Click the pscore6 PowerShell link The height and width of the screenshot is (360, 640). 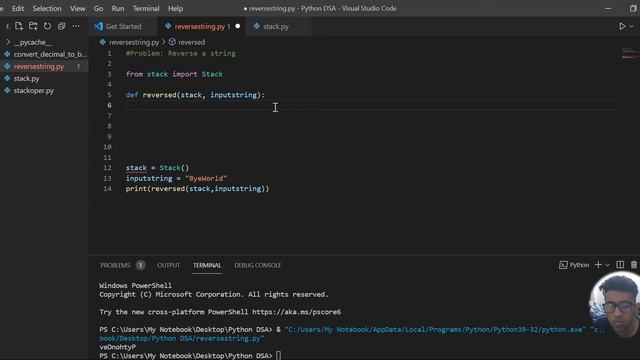pyautogui.click(x=296, y=312)
